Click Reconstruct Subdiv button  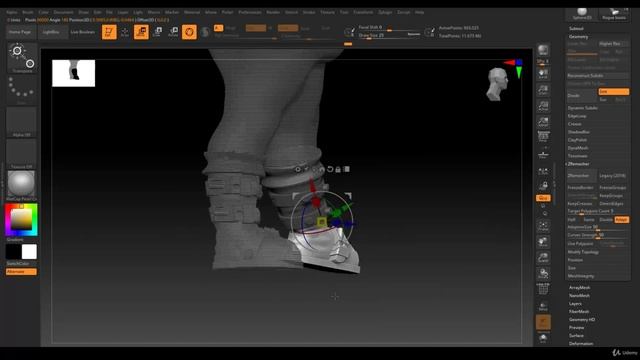point(598,76)
